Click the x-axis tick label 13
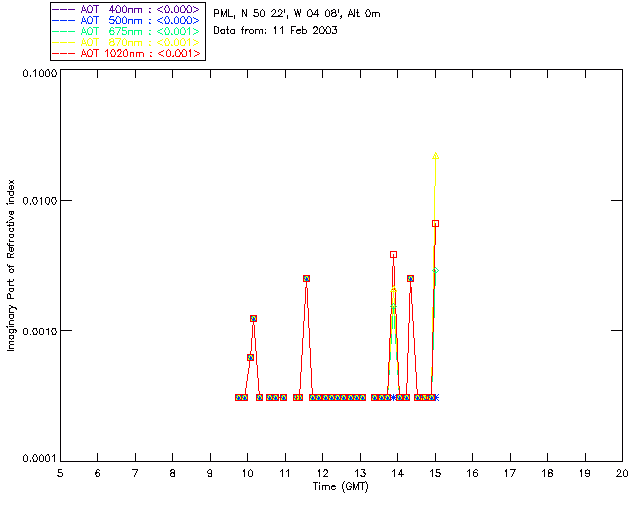The height and width of the screenshot is (512, 640). (x=360, y=473)
